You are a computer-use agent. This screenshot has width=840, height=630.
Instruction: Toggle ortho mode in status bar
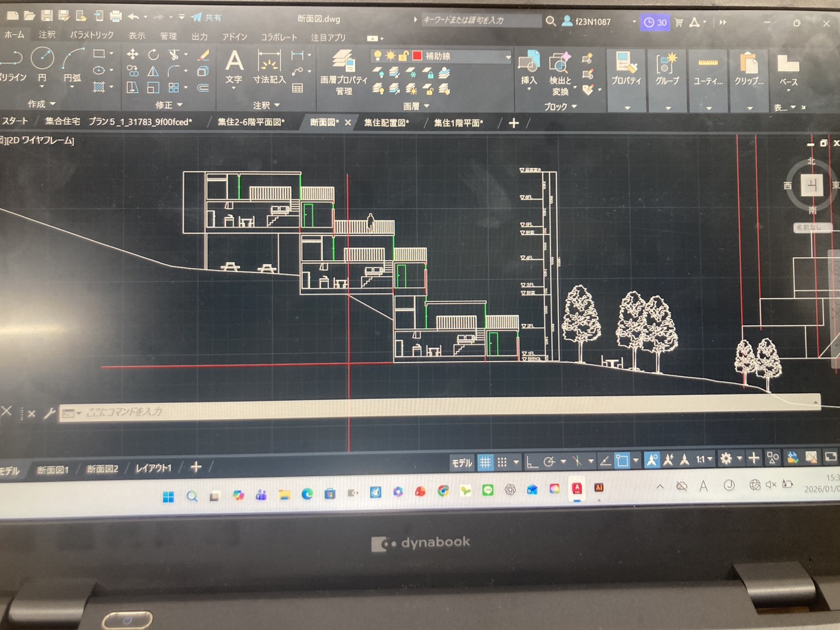pyautogui.click(x=532, y=462)
